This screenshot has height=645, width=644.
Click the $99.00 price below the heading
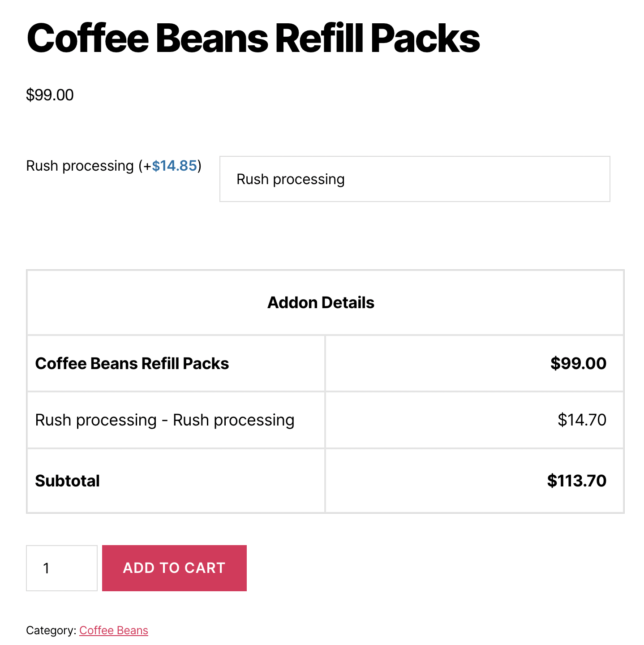(50, 95)
